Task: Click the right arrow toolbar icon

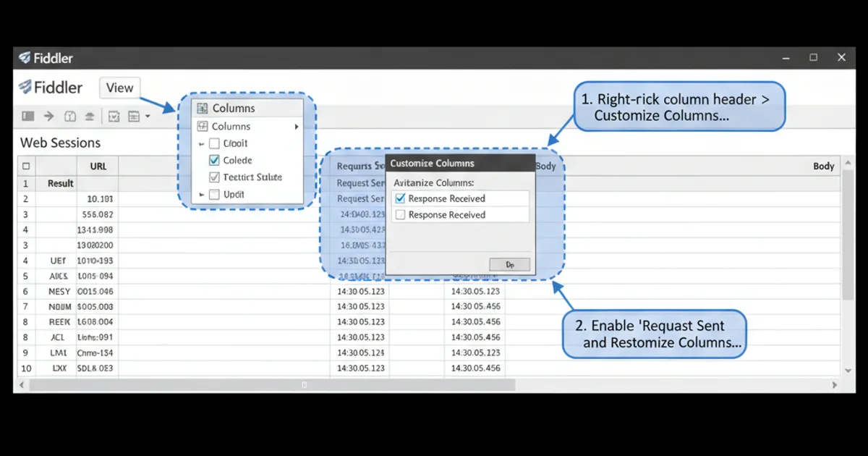Action: tap(49, 116)
